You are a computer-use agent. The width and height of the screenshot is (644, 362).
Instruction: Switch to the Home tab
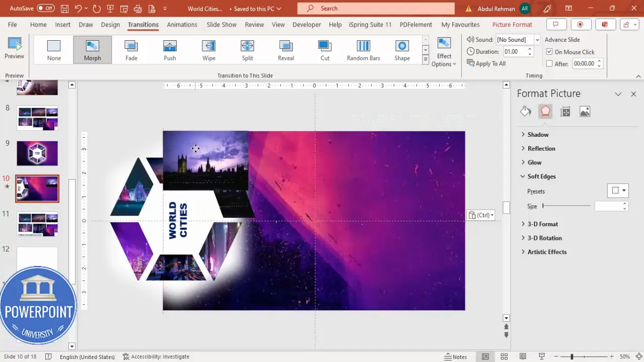pyautogui.click(x=38, y=25)
